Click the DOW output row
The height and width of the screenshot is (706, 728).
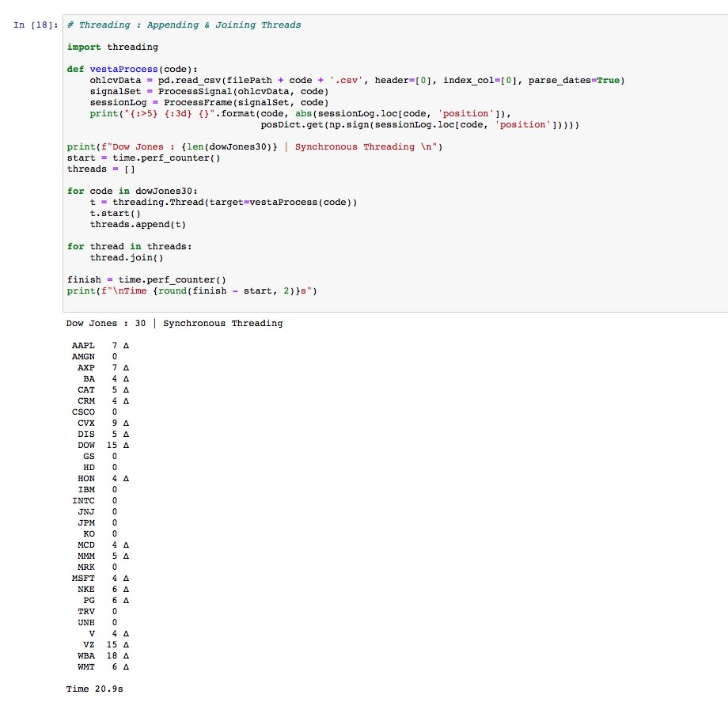103,446
